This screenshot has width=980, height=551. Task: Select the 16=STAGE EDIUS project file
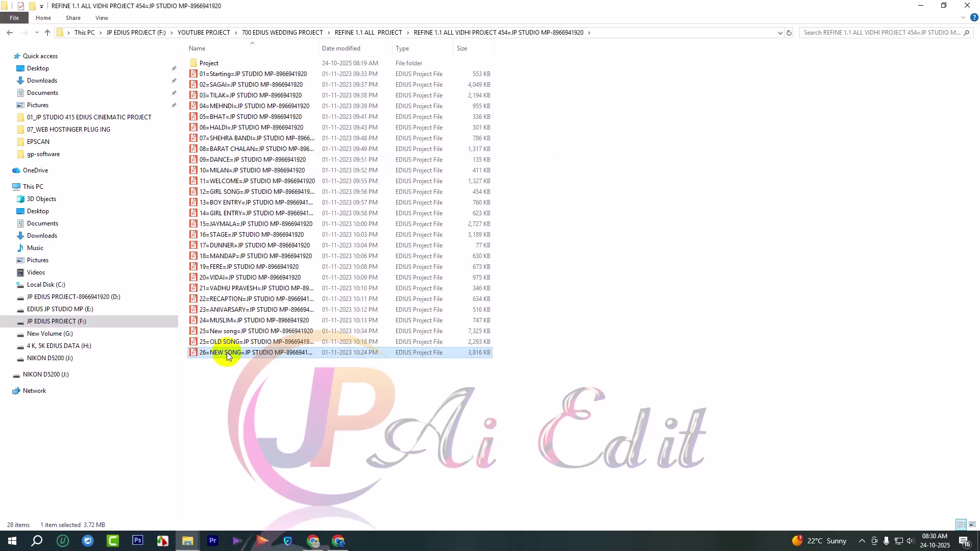click(251, 235)
